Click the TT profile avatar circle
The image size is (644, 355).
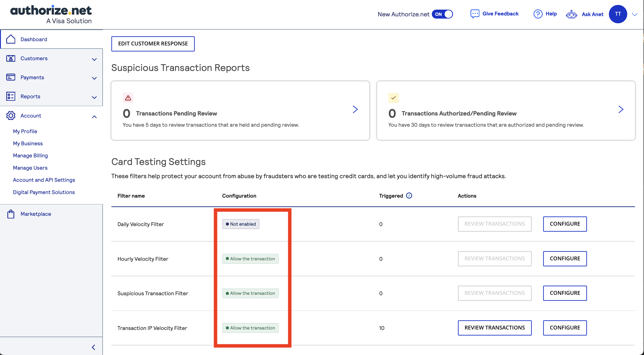618,14
